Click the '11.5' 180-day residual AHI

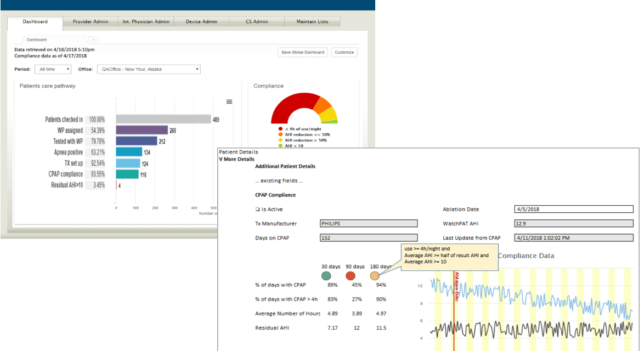[381, 328]
